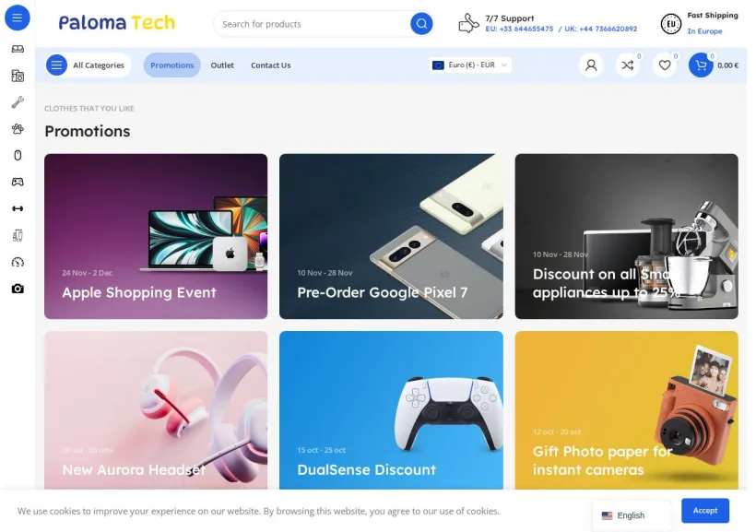Viewport: 756px width, 532px height.
Task: Click the 'Fast Shipping' label
Action: pyautogui.click(x=713, y=15)
